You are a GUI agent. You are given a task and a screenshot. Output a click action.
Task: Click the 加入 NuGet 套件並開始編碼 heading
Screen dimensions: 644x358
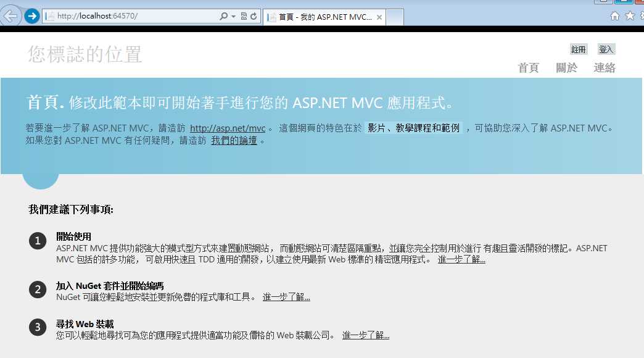(x=110, y=286)
